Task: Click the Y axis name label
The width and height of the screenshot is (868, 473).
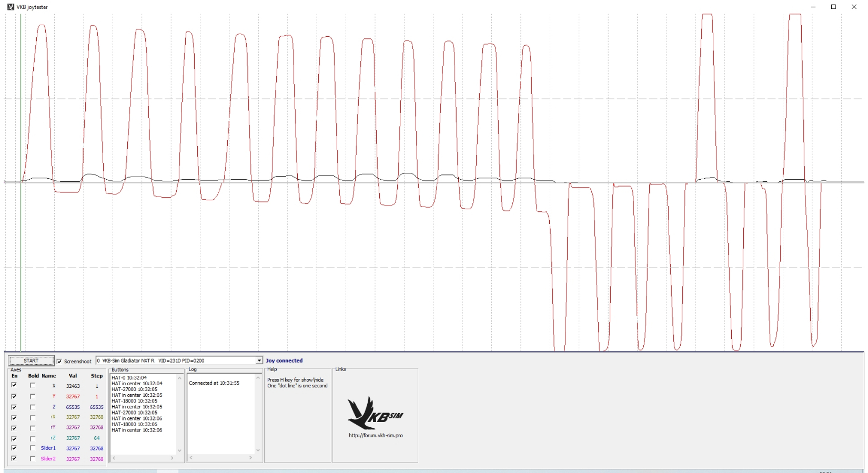Action: (x=54, y=396)
